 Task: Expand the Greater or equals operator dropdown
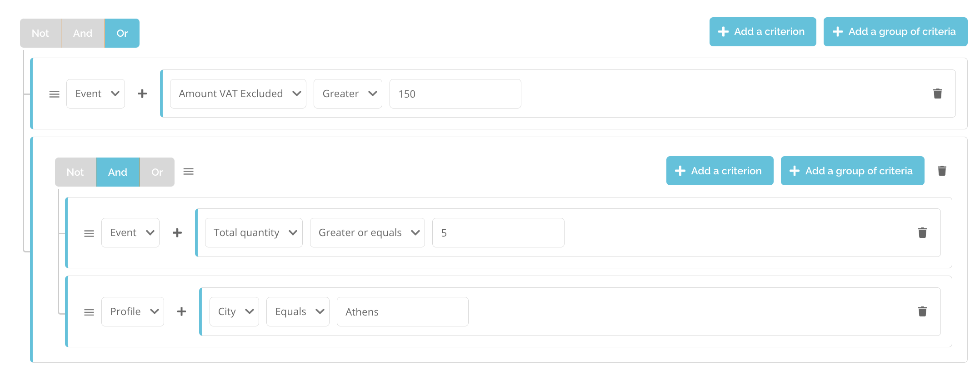[367, 232]
